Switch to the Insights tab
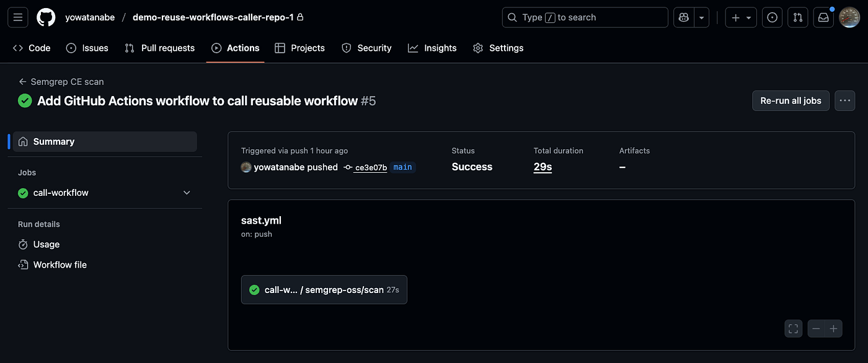The image size is (868, 363). pyautogui.click(x=432, y=48)
